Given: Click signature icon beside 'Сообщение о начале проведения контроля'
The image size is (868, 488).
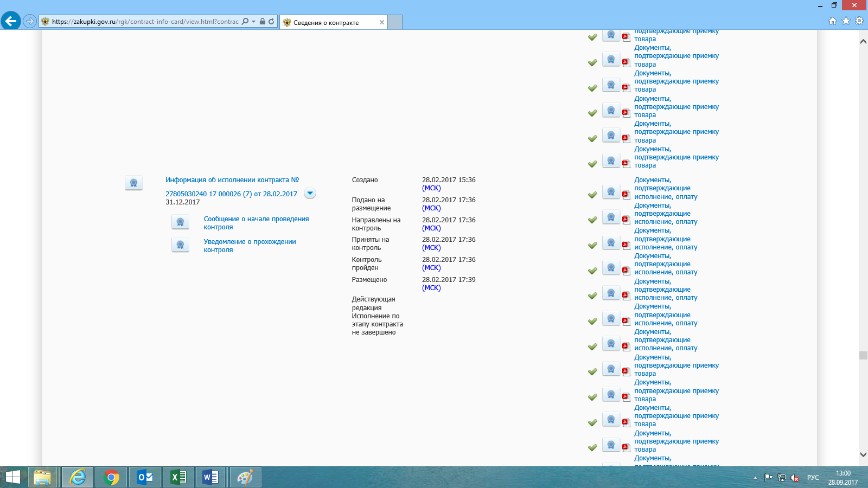Looking at the screenshot, I should [x=180, y=222].
